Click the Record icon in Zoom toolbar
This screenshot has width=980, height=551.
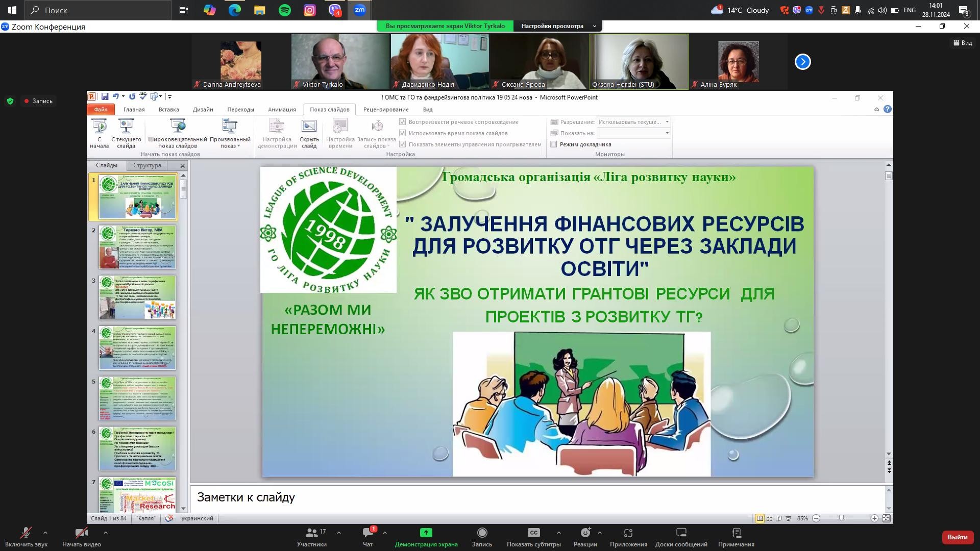(482, 533)
